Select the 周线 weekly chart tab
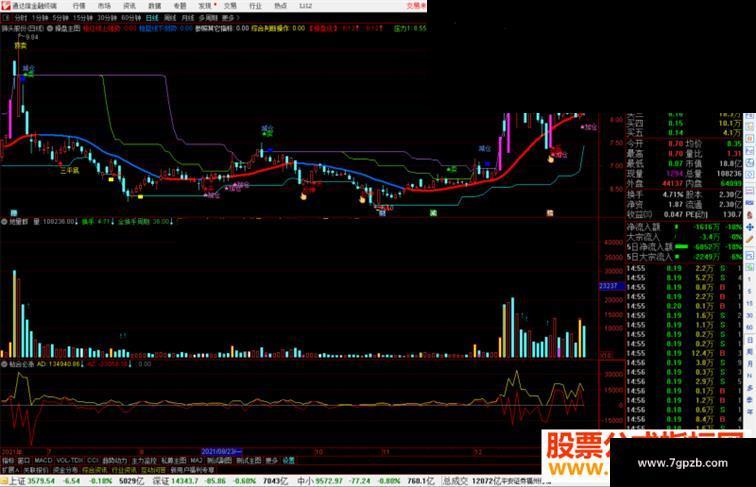 click(170, 18)
